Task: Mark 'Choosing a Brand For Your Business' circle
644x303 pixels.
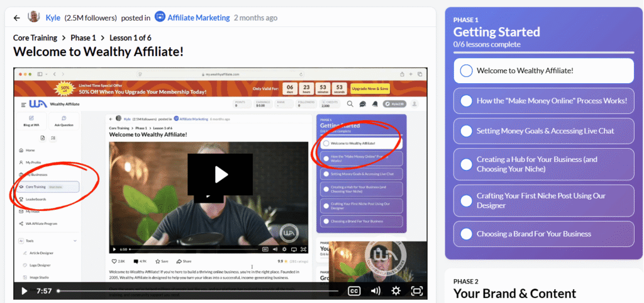Action: [x=466, y=234]
